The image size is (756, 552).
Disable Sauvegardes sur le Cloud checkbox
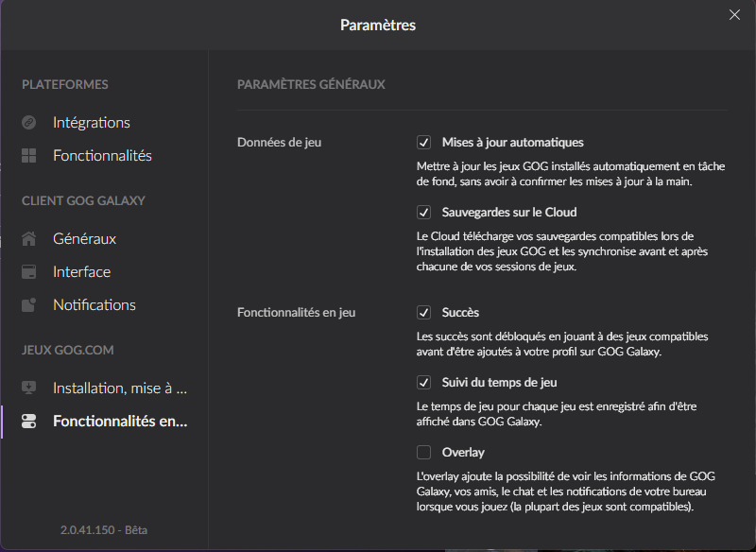click(x=423, y=212)
